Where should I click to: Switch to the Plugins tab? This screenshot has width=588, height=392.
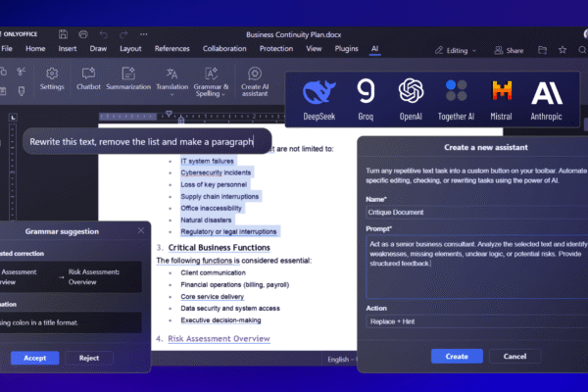346,48
